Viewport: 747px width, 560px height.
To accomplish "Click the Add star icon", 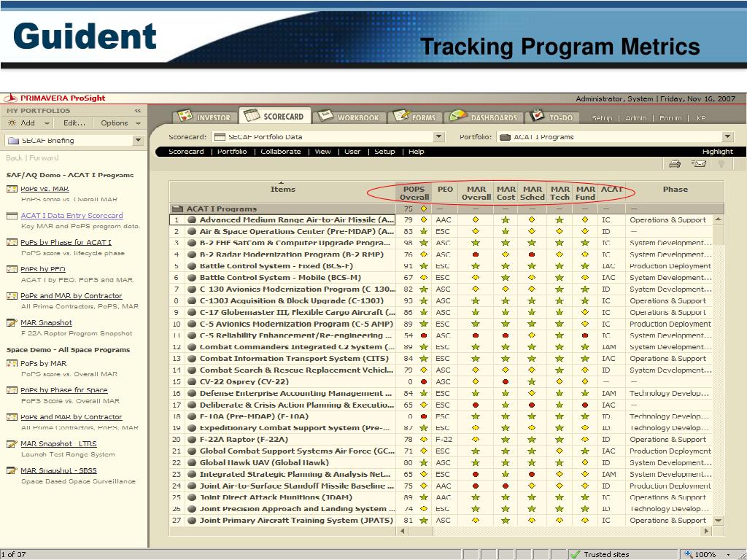I will (x=12, y=122).
